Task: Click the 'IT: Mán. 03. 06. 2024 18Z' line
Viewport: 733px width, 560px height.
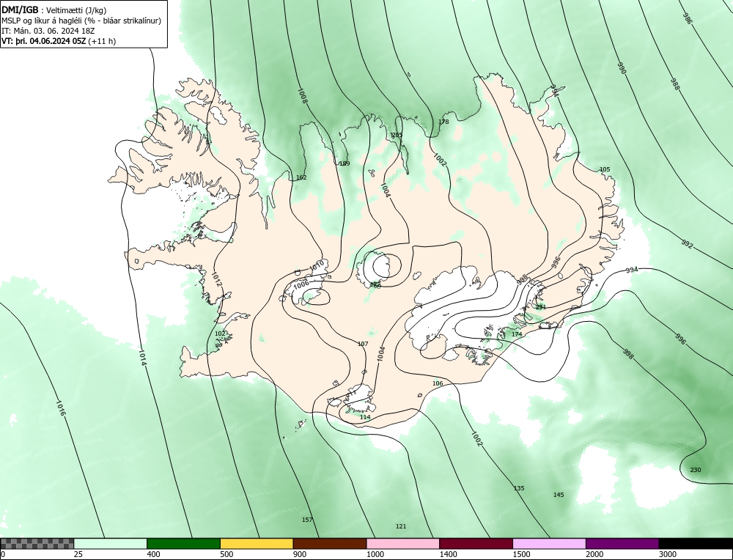Action: pos(48,31)
